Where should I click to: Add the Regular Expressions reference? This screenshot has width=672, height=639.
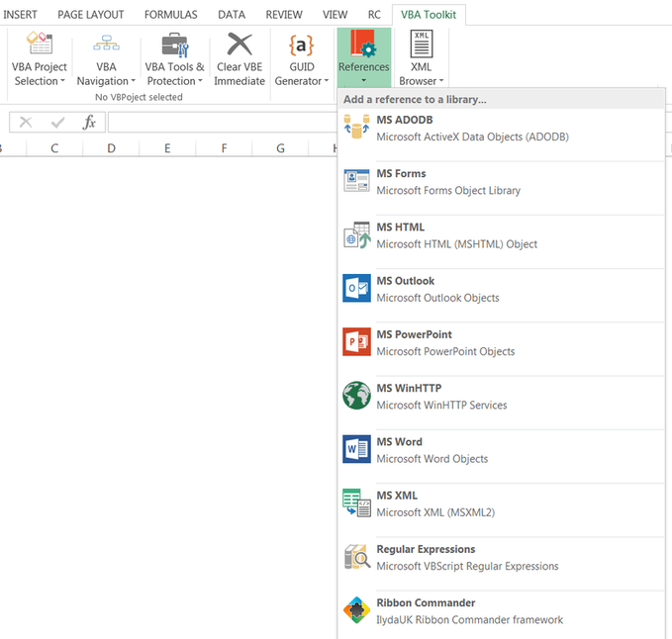[501, 564]
